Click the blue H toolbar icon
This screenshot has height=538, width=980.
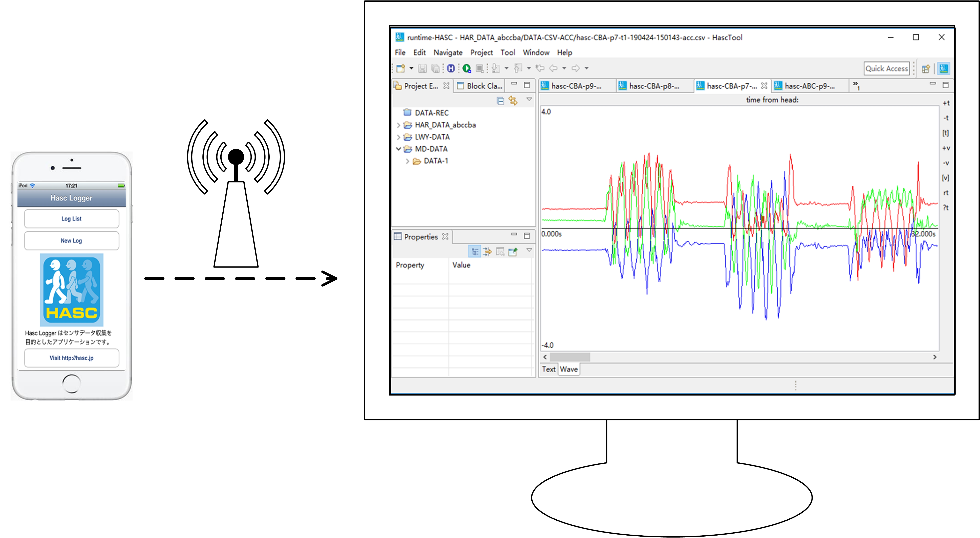[451, 68]
